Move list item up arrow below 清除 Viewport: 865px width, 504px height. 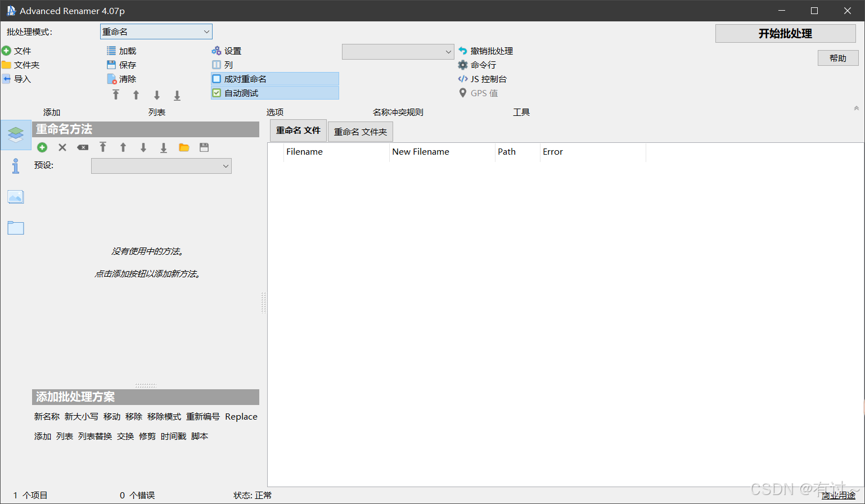pyautogui.click(x=136, y=95)
